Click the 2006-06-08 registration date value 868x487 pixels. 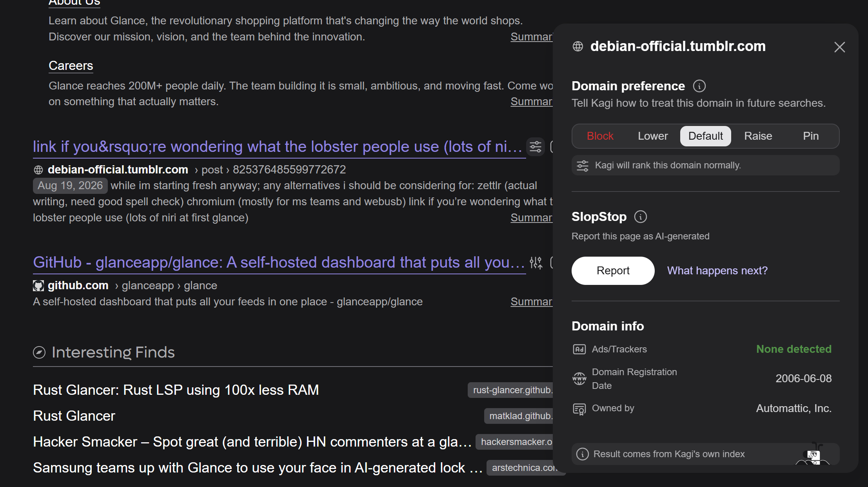(804, 379)
